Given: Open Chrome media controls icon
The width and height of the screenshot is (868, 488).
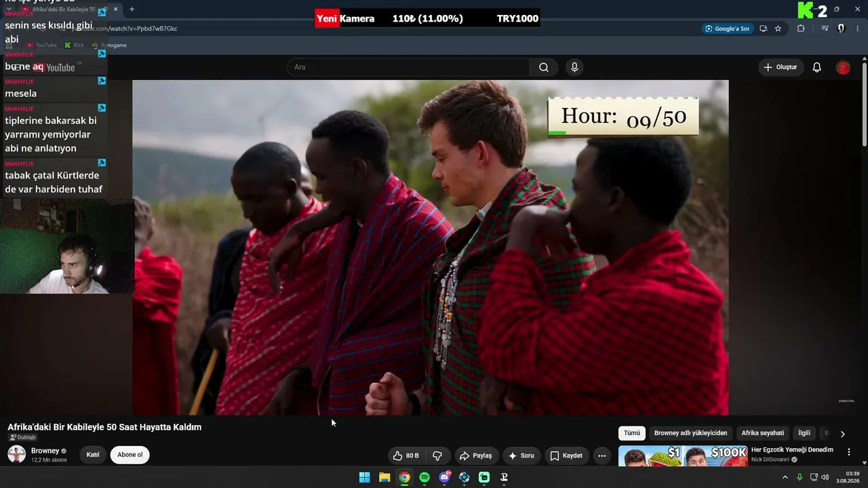Looking at the screenshot, I should click(825, 28).
